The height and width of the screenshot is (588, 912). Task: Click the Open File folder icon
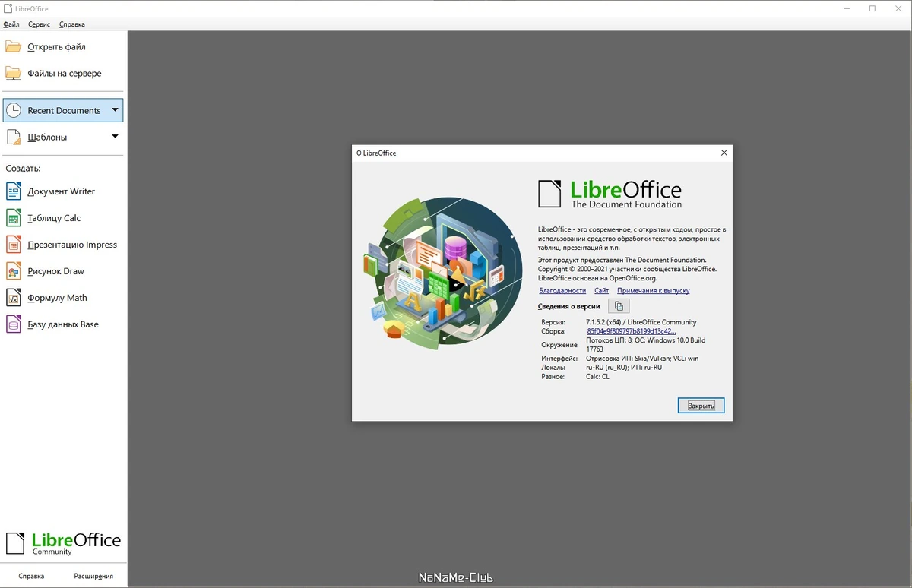tap(14, 47)
